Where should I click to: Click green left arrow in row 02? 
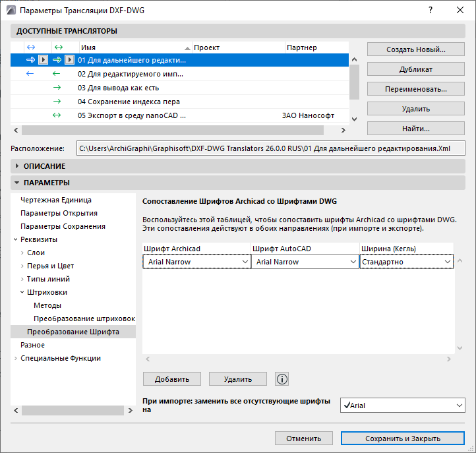pyautogui.click(x=56, y=74)
